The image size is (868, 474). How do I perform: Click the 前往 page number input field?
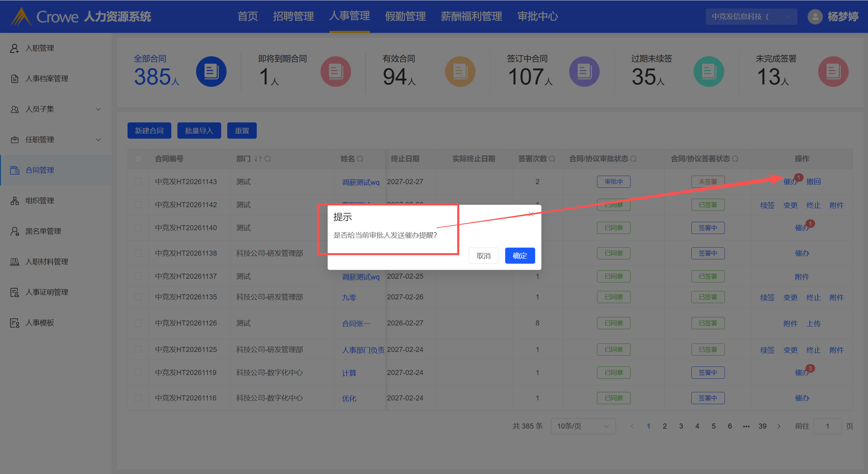(827, 426)
